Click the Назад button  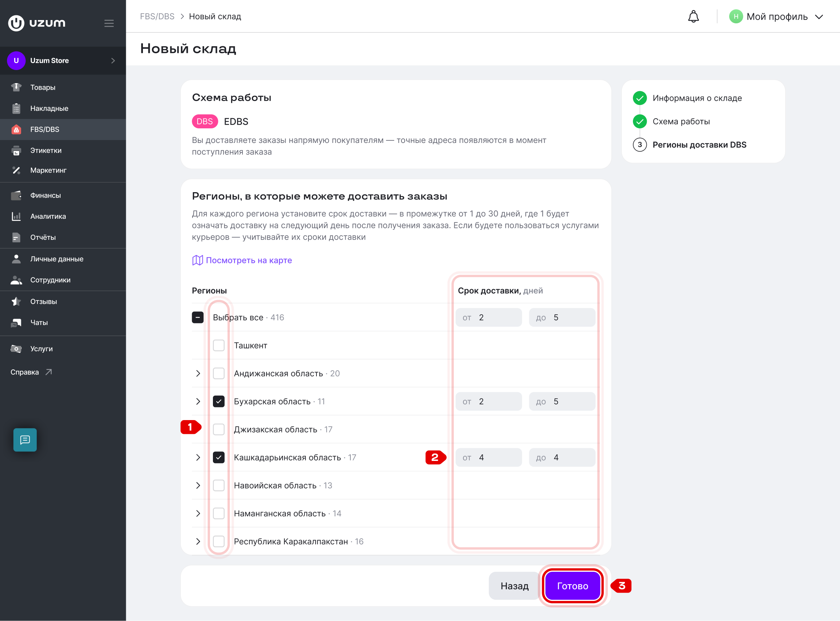[x=514, y=586]
